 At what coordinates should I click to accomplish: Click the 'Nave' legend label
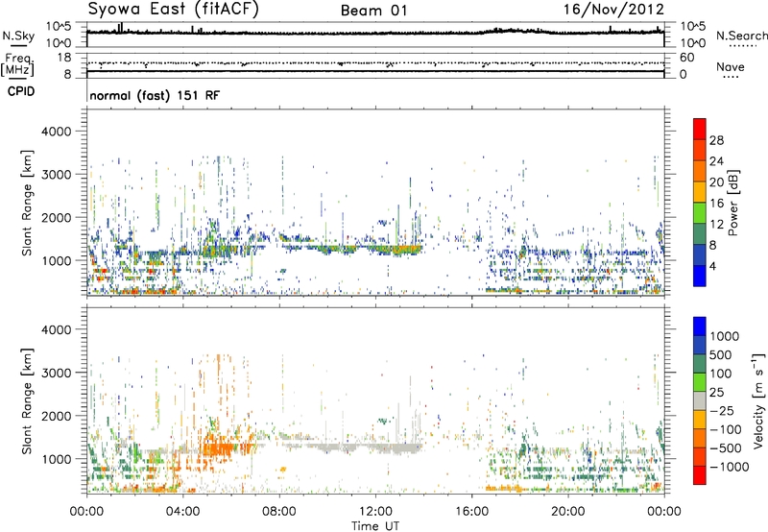[x=731, y=66]
